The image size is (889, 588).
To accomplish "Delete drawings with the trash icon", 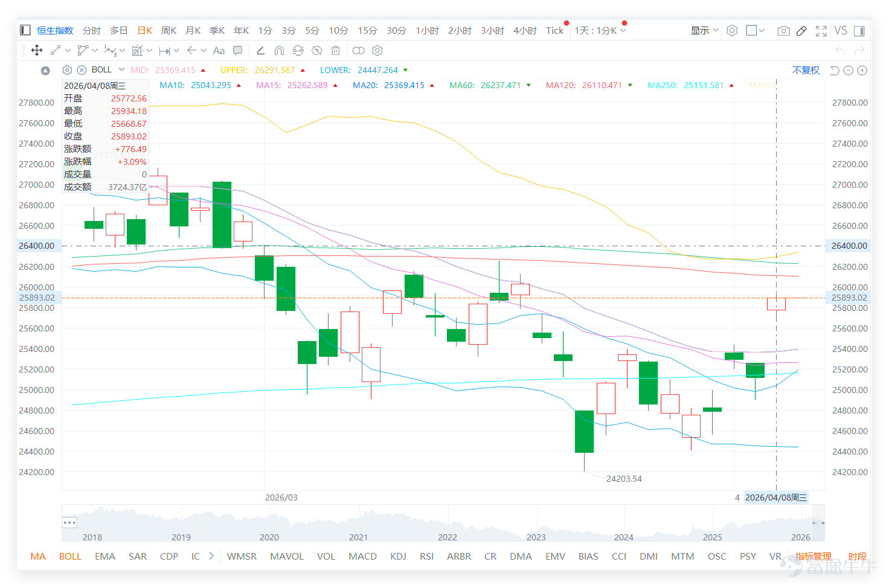I will pyautogui.click(x=336, y=51).
